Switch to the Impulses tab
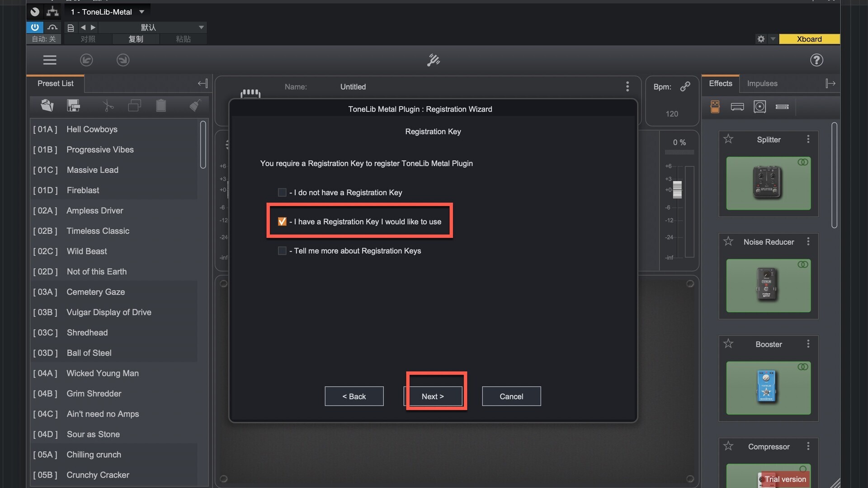Viewport: 868px width, 488px height. 762,84
